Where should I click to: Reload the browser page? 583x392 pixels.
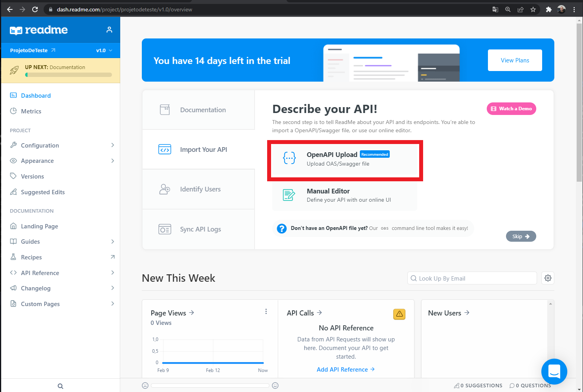(35, 9)
